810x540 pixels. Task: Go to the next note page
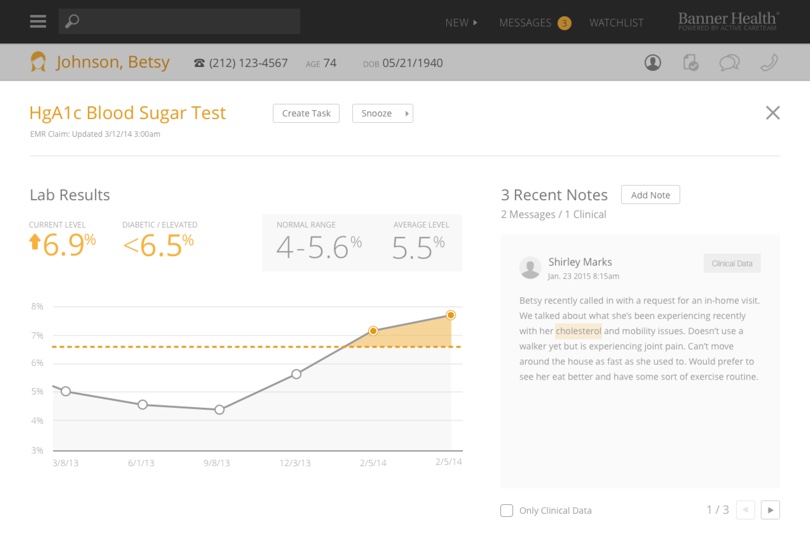click(x=770, y=510)
